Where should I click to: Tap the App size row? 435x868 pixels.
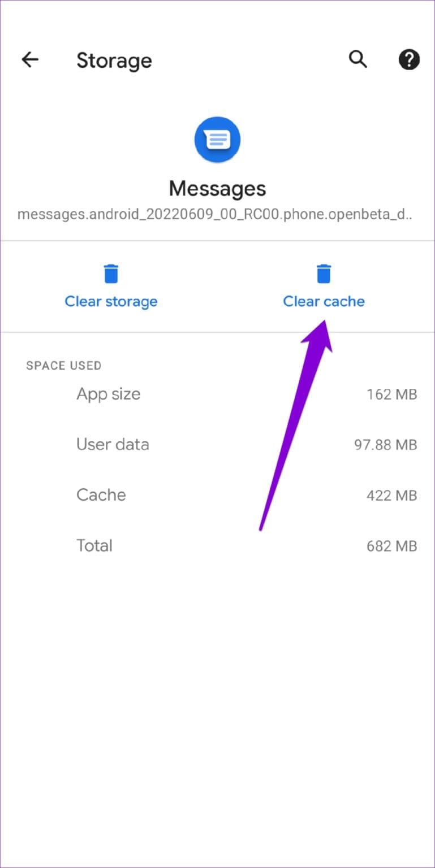pyautogui.click(x=109, y=394)
